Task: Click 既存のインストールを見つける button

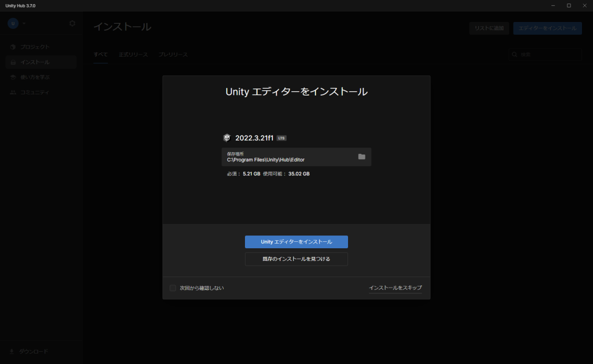Action: pyautogui.click(x=296, y=259)
